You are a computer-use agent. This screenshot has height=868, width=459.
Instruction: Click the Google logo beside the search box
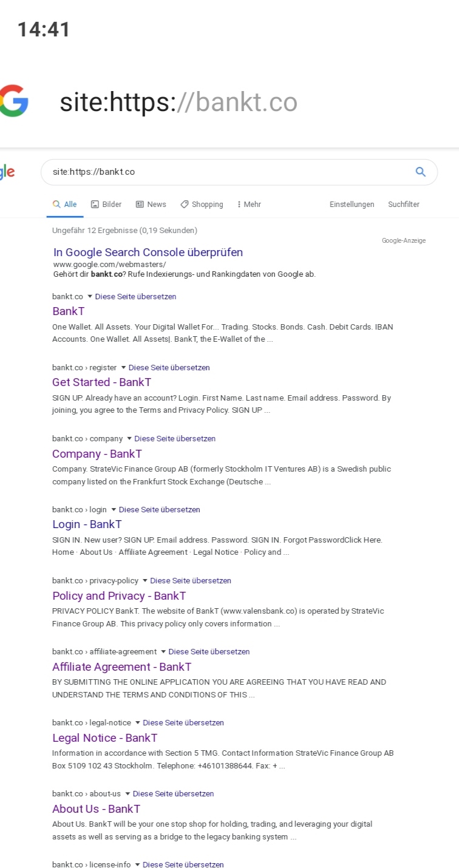(7, 172)
